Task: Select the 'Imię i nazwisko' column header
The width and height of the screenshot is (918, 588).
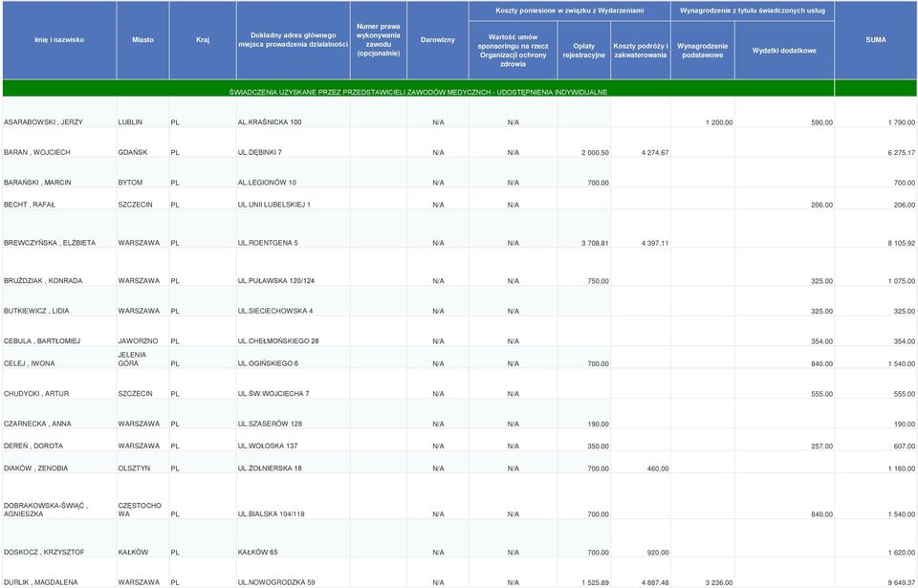Action: pos(59,40)
